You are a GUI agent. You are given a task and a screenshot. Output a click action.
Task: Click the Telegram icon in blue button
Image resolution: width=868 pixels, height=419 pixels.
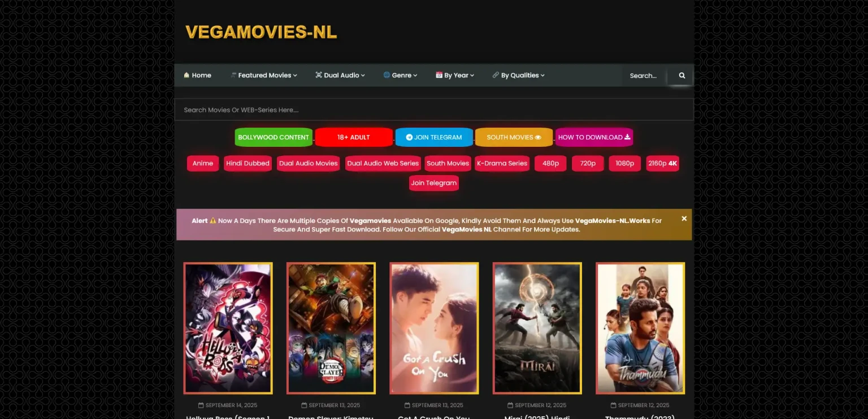[409, 137]
